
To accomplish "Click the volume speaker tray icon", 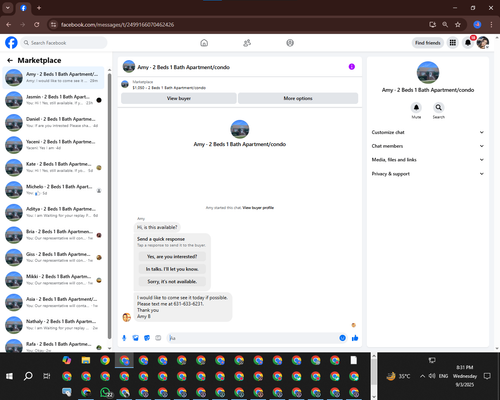I will pos(432,376).
